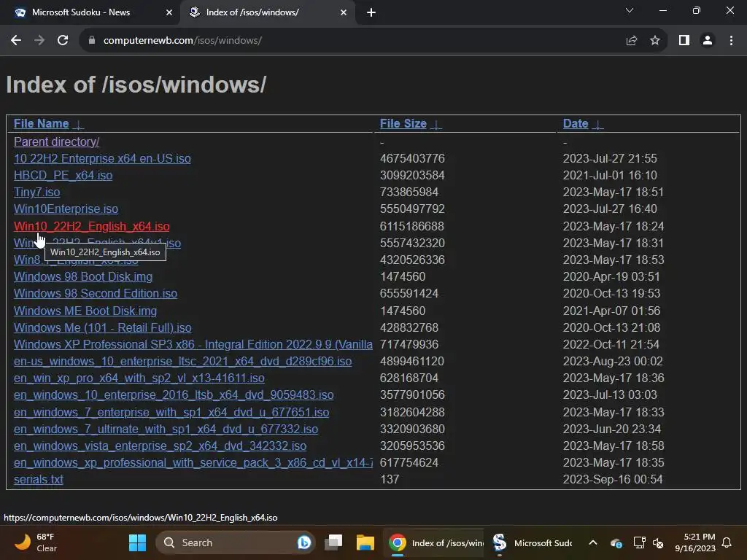Sort by File Name column header
This screenshot has height=560, width=747.
pos(42,124)
